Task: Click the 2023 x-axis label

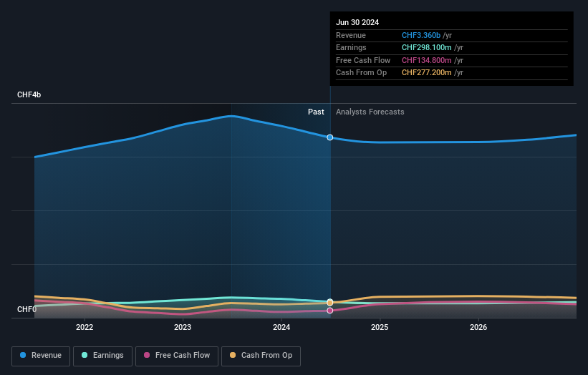Action: click(x=183, y=327)
